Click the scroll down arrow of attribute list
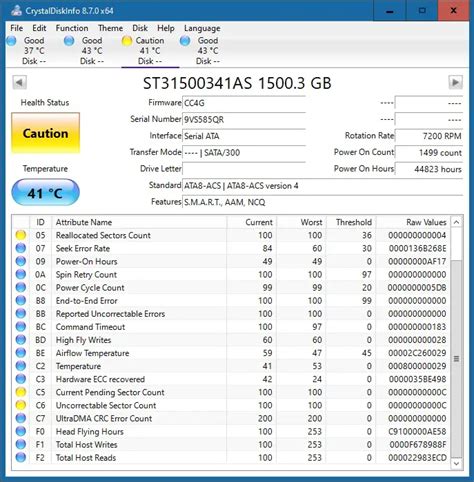474x482 pixels. point(456,464)
